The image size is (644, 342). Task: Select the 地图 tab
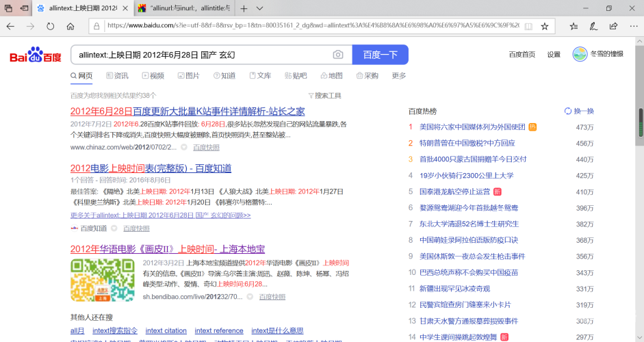click(x=331, y=75)
